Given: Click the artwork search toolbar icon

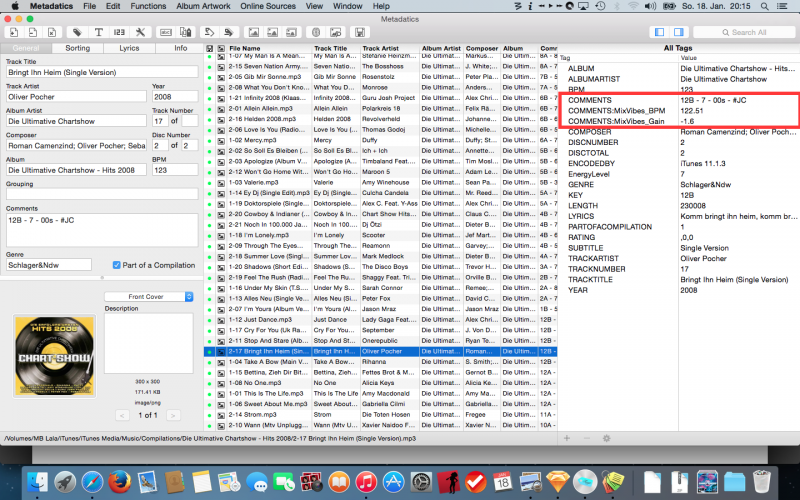Looking at the screenshot, I should [335, 32].
